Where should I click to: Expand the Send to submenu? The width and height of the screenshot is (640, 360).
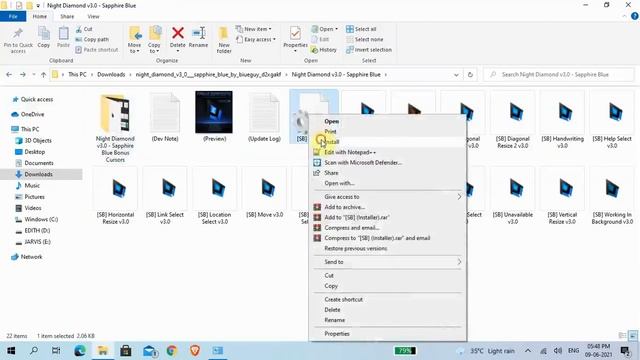(x=388, y=262)
